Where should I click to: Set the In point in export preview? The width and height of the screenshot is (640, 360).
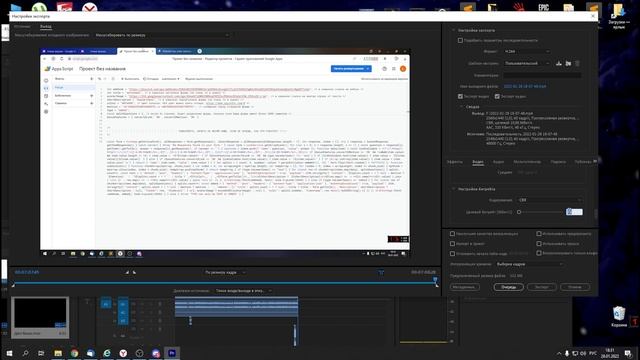(x=127, y=272)
